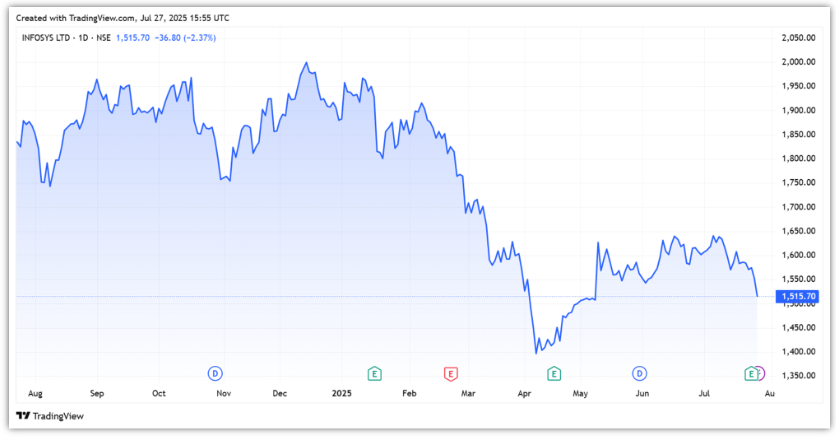
Task: Click the green earnings marker in late July
Action: click(x=750, y=373)
